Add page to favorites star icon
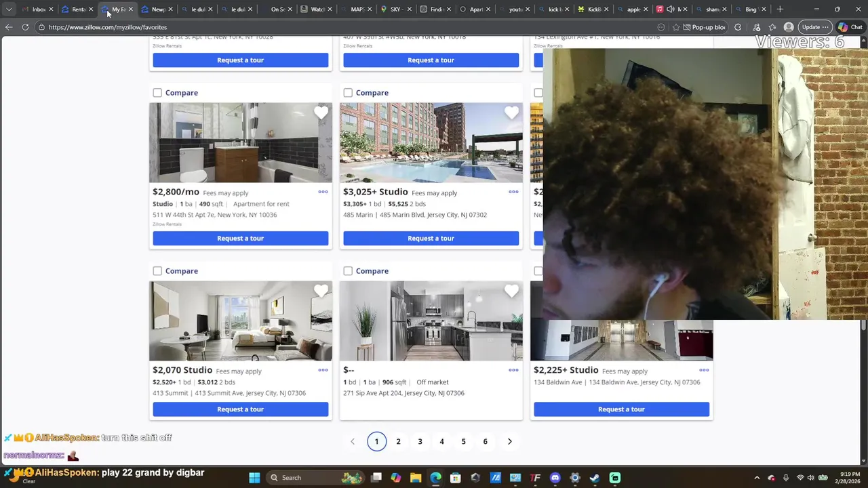Screen dimensions: 868x488 [x=676, y=27]
